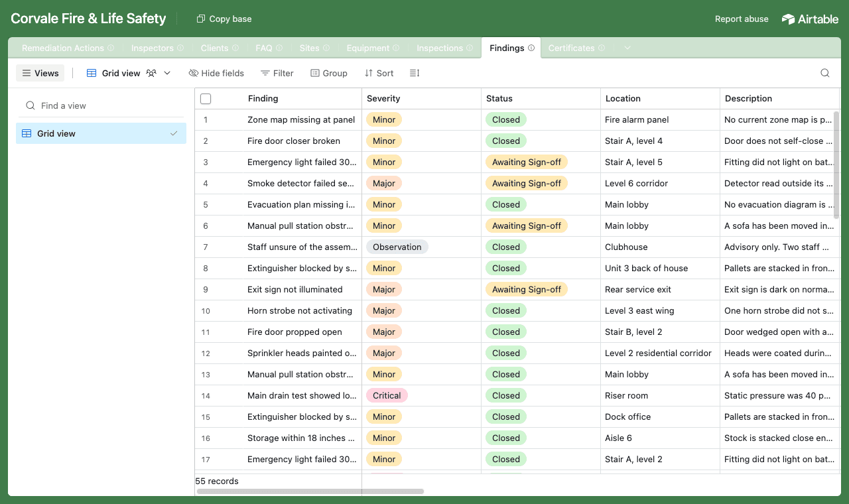The width and height of the screenshot is (849, 504).
Task: Click info icon on Findings tab
Action: coord(531,48)
